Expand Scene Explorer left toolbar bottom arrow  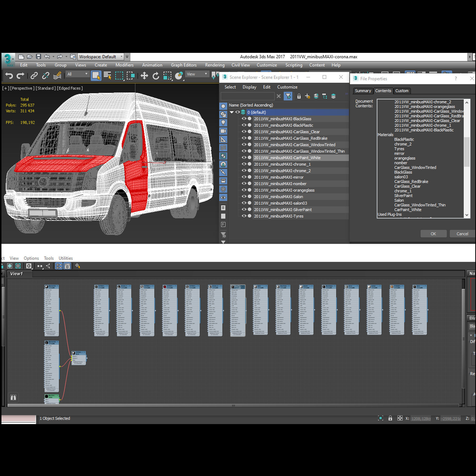click(x=223, y=242)
